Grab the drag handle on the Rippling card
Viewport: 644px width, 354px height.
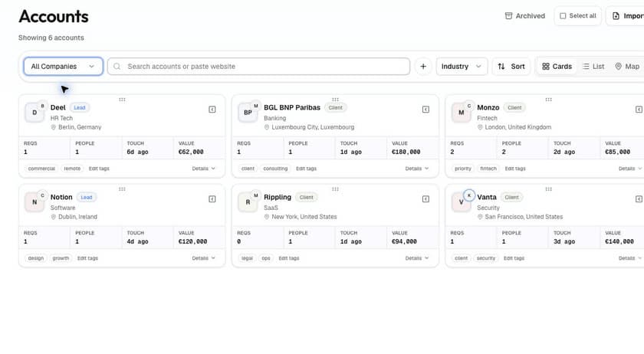click(x=335, y=189)
